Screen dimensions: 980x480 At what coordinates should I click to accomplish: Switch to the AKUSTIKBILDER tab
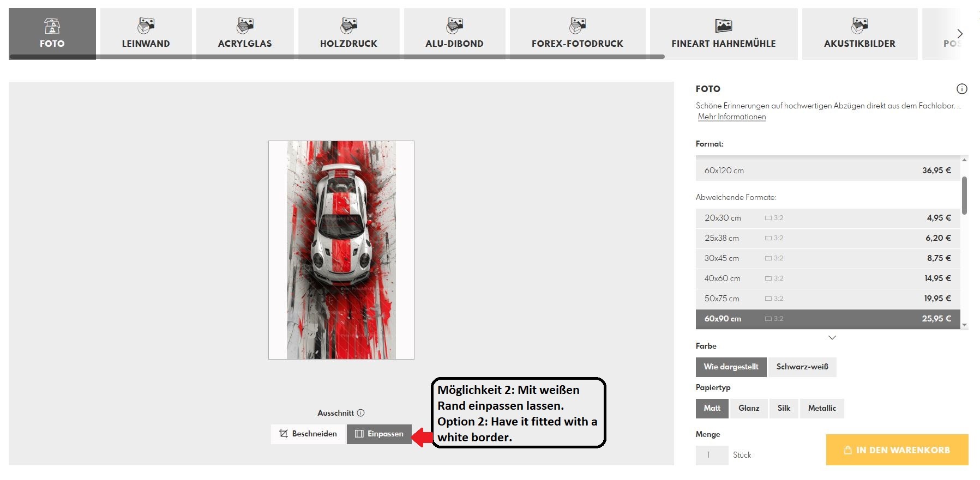pos(860,34)
